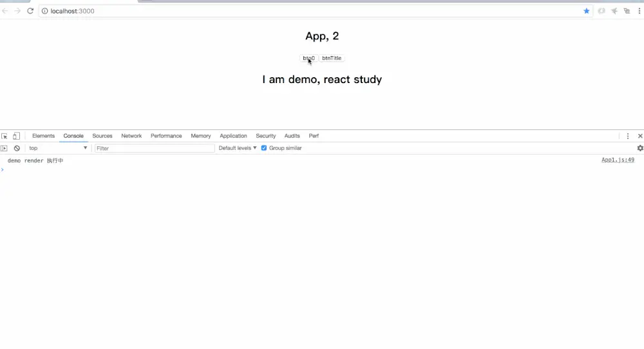Open the Chrome three-dot menu
The height and width of the screenshot is (349, 644).
click(639, 11)
